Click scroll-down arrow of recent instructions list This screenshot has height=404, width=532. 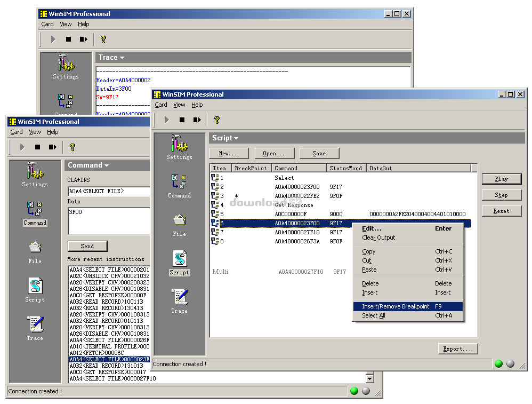click(x=370, y=378)
